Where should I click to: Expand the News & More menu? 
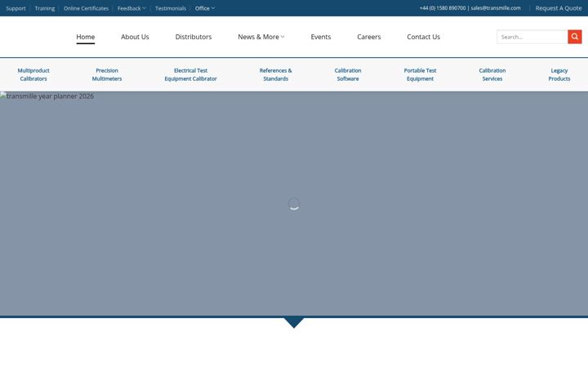tap(261, 37)
